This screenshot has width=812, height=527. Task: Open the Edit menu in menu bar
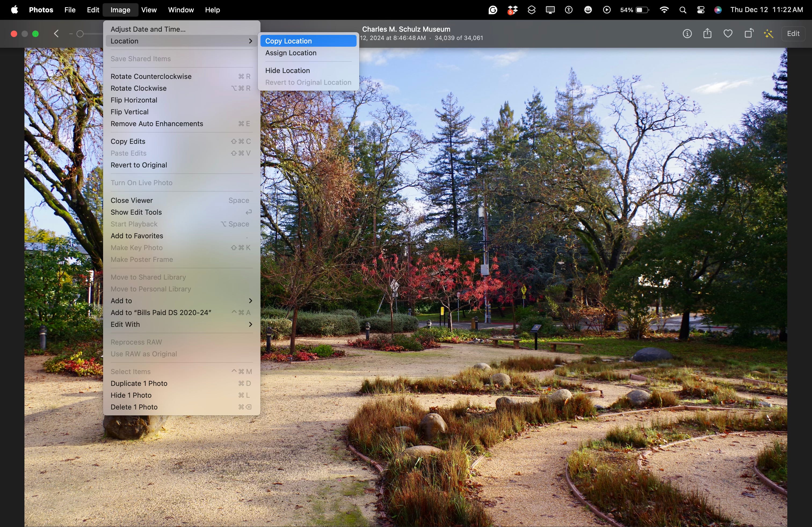93,10
